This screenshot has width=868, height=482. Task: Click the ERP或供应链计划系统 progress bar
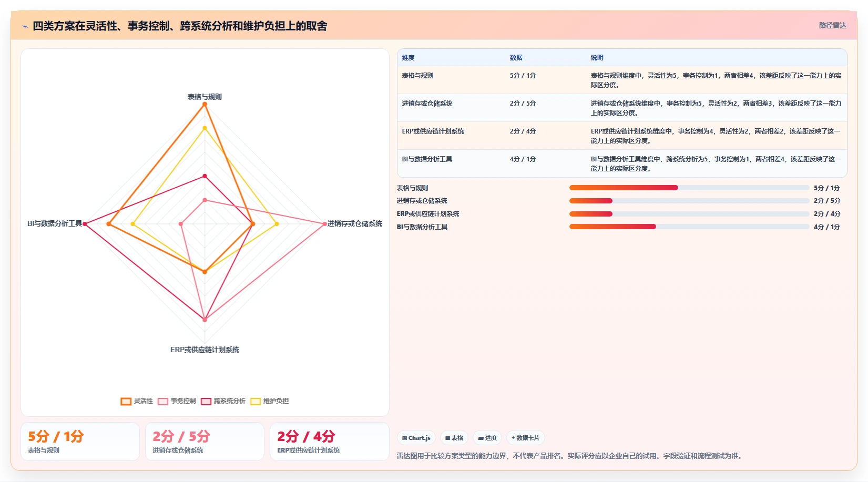pos(689,214)
